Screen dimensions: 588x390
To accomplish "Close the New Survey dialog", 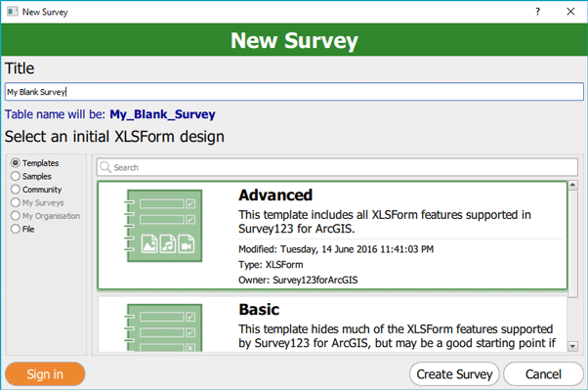I will pos(570,12).
